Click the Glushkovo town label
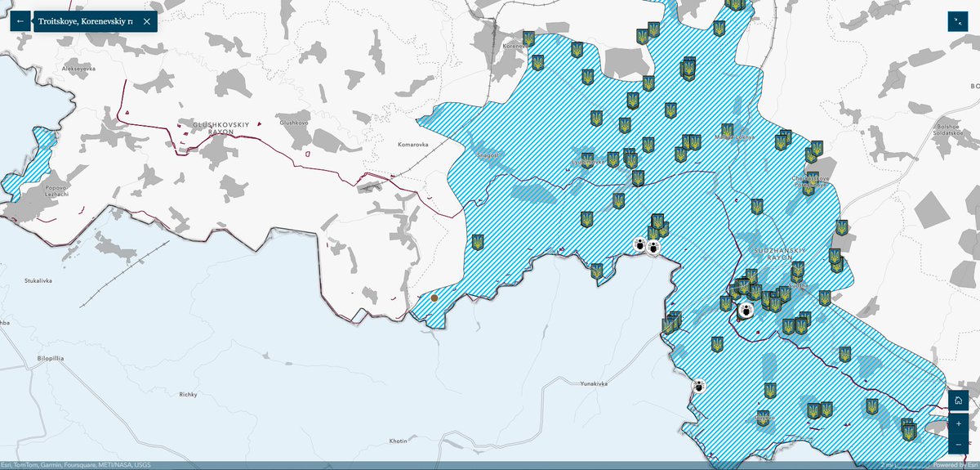The width and height of the screenshot is (980, 470). [294, 123]
